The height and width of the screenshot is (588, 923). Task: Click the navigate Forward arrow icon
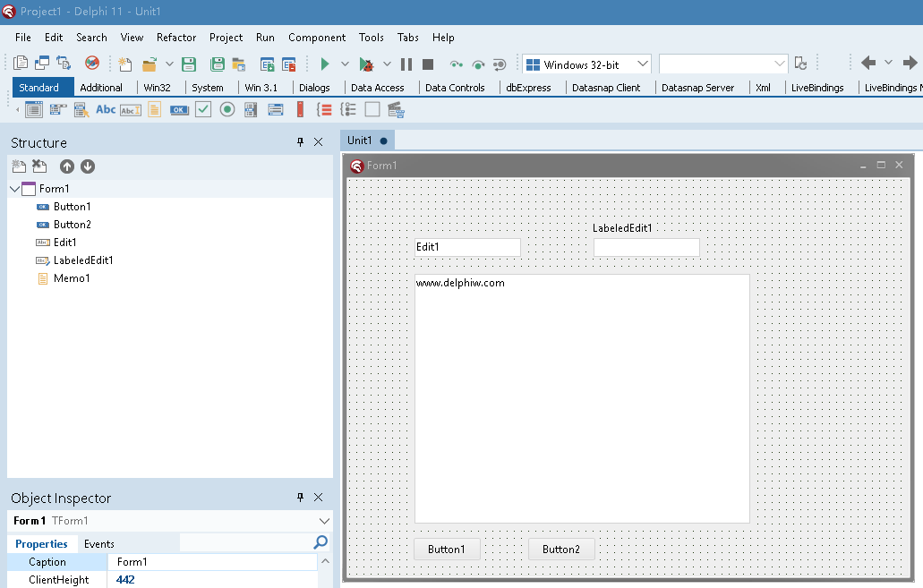point(910,63)
